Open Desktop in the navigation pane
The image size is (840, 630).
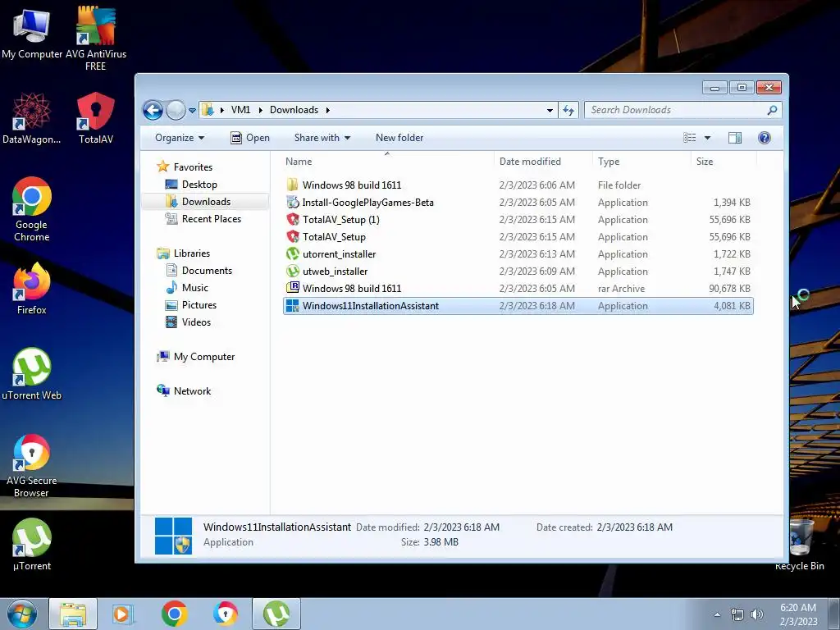coord(191,185)
